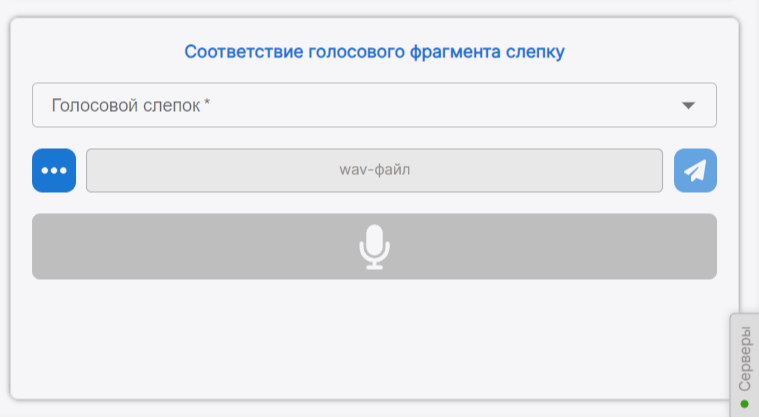759x417 pixels.
Task: Expand the Голосовой слепок dropdown arrow
Action: (688, 105)
